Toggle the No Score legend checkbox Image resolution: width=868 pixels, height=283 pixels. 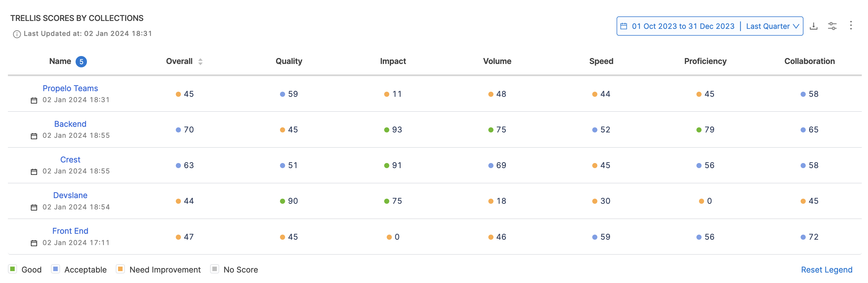[215, 269]
